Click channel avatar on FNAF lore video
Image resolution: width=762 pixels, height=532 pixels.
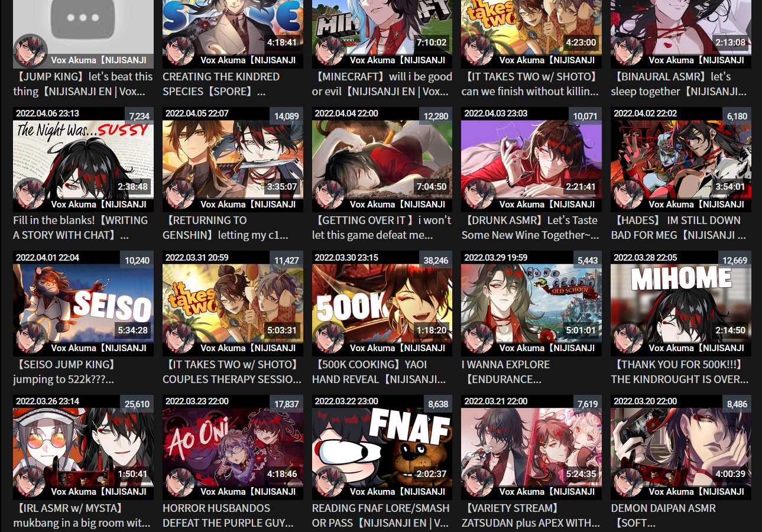[x=329, y=481]
